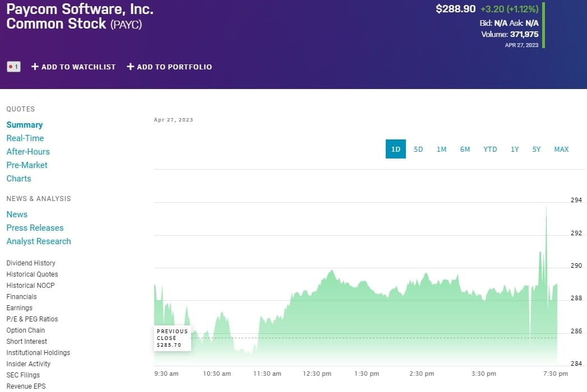Open the Real-Time quotes link
The image size is (587, 392).
25,138
